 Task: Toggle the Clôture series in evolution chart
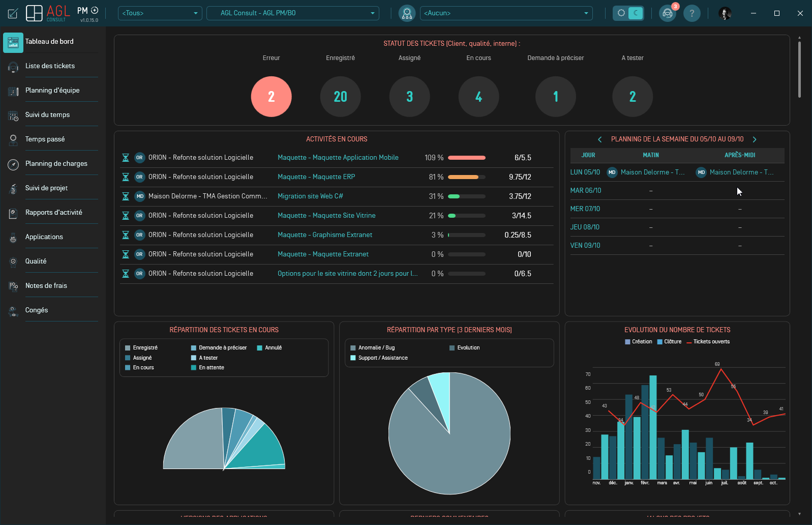670,342
